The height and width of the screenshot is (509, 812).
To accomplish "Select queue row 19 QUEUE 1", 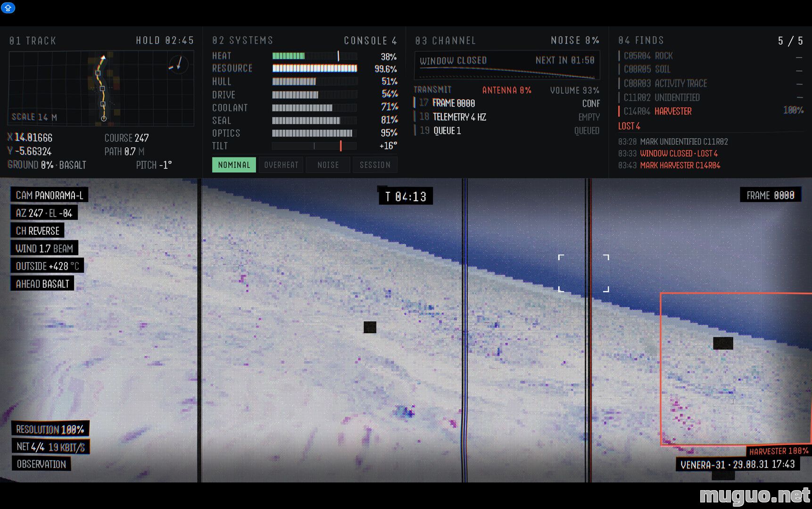I will click(x=507, y=131).
